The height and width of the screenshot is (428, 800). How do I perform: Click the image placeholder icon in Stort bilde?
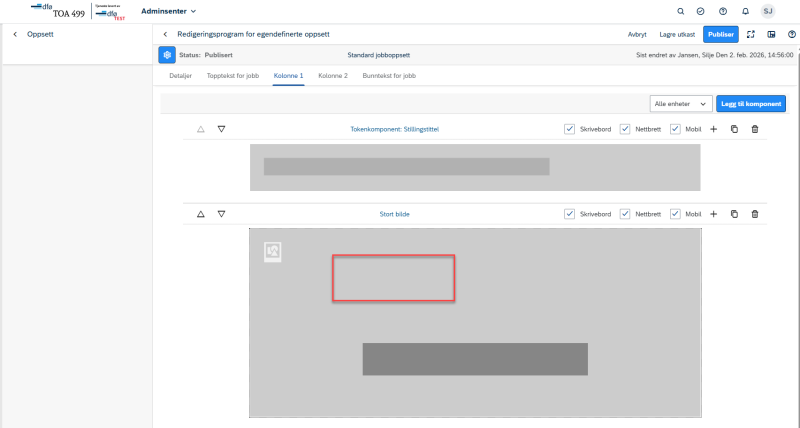272,252
